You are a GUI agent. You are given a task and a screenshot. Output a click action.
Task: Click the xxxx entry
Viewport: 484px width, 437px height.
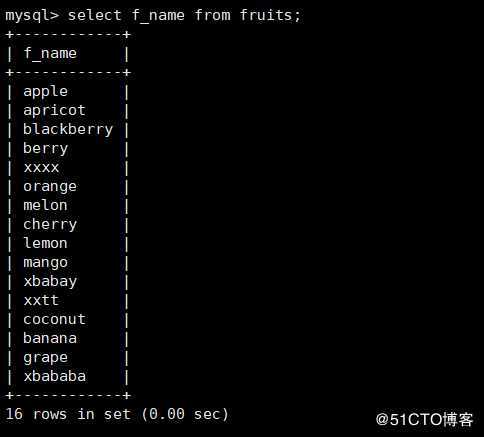pyautogui.click(x=41, y=167)
